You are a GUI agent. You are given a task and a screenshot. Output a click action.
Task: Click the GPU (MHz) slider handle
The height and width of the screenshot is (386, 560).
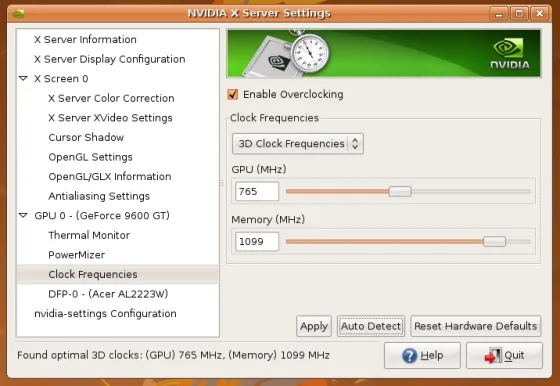(x=400, y=191)
